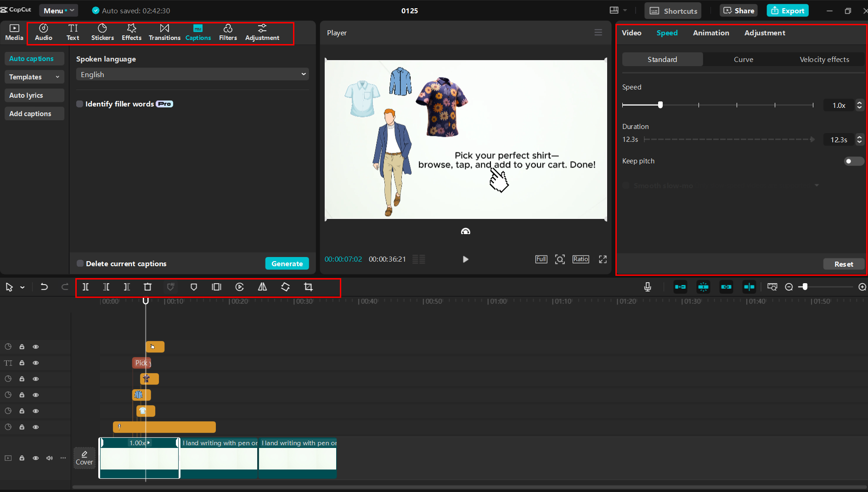Image resolution: width=868 pixels, height=492 pixels.
Task: Open the Smooth slow-mo dropdown
Action: [x=816, y=185]
